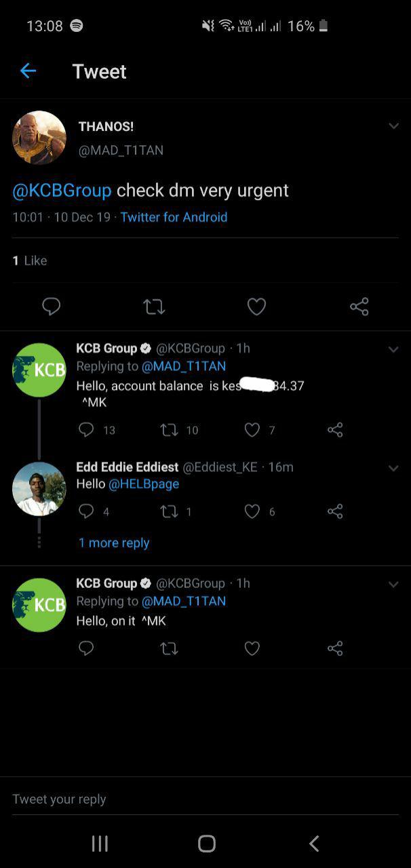Focus the Tweet your reply field
This screenshot has width=411, height=868.
206,799
